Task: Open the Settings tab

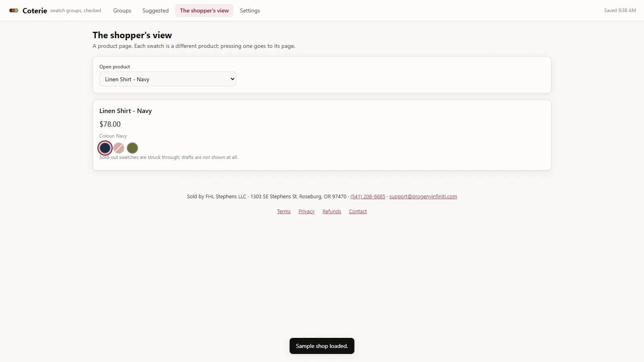Action: click(x=250, y=10)
